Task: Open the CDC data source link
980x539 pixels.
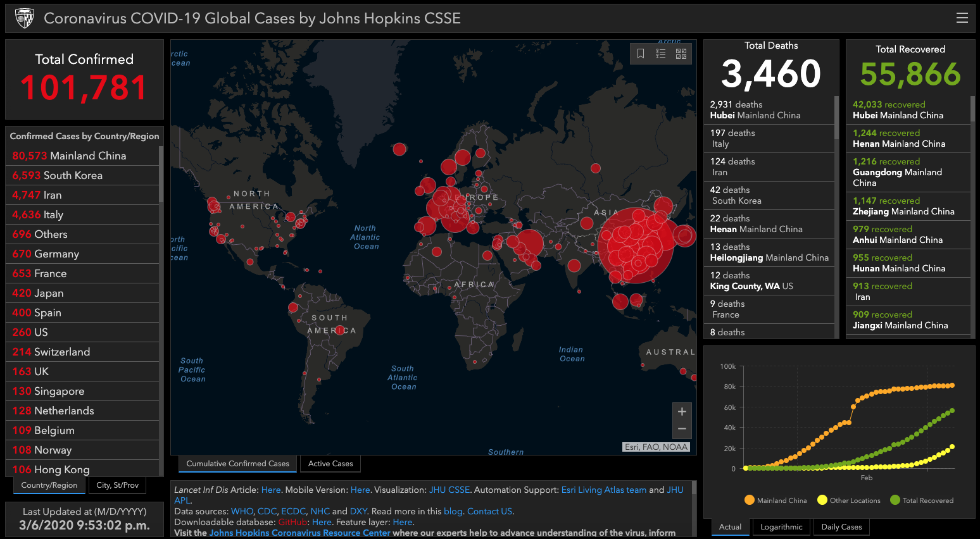Action: click(267, 511)
